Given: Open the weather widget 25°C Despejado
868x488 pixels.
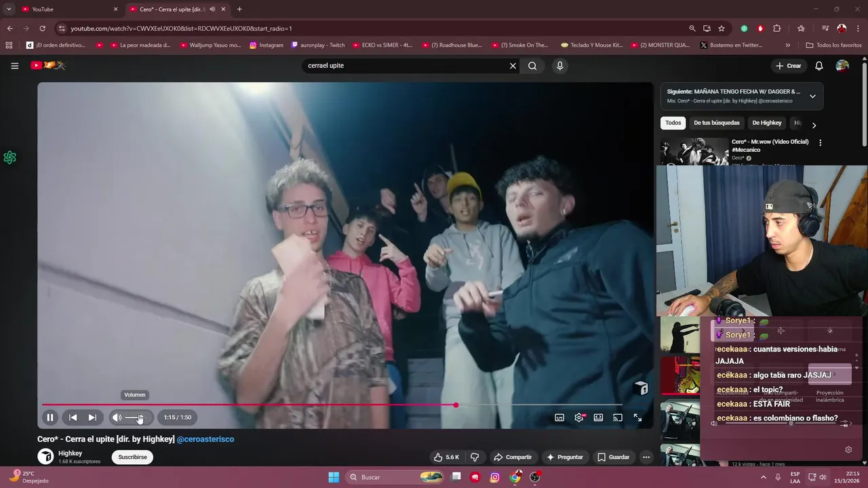Looking at the screenshot, I should tap(27, 477).
